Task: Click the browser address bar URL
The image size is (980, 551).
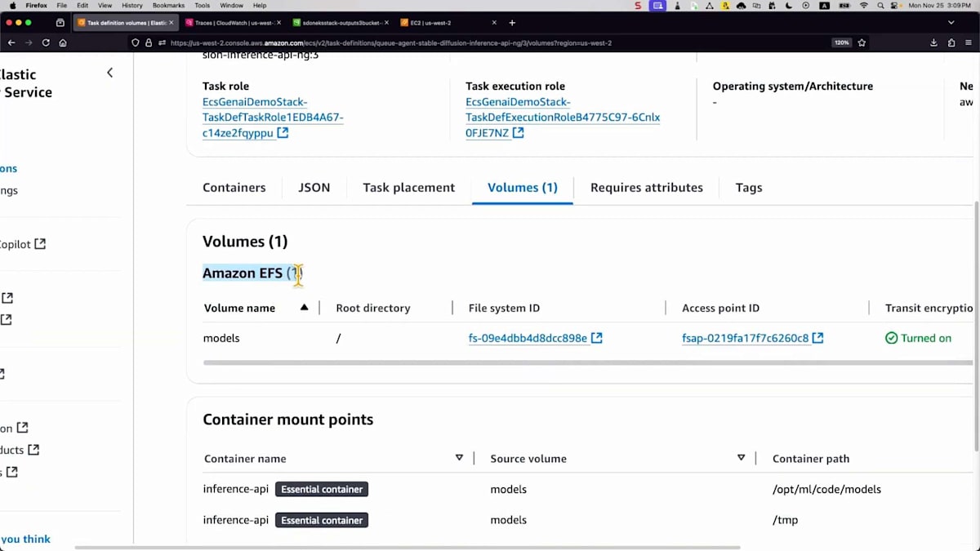Action: (390, 42)
